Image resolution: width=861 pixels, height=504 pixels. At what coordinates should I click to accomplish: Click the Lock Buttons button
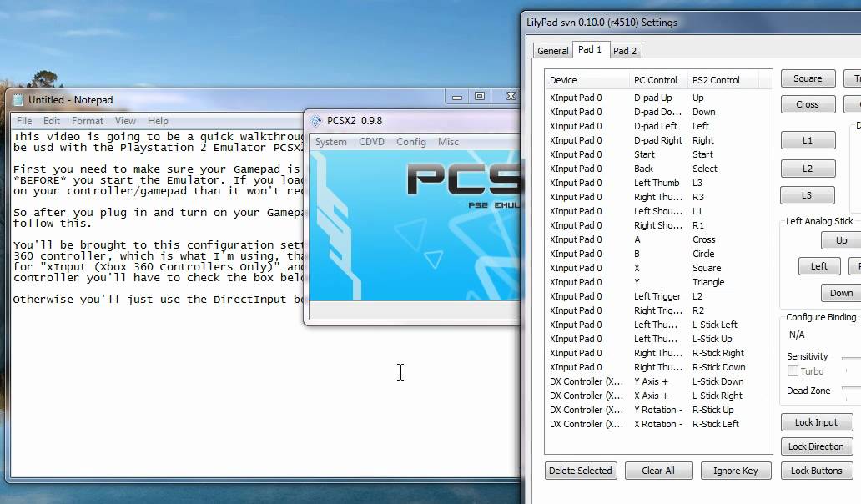[x=817, y=471]
